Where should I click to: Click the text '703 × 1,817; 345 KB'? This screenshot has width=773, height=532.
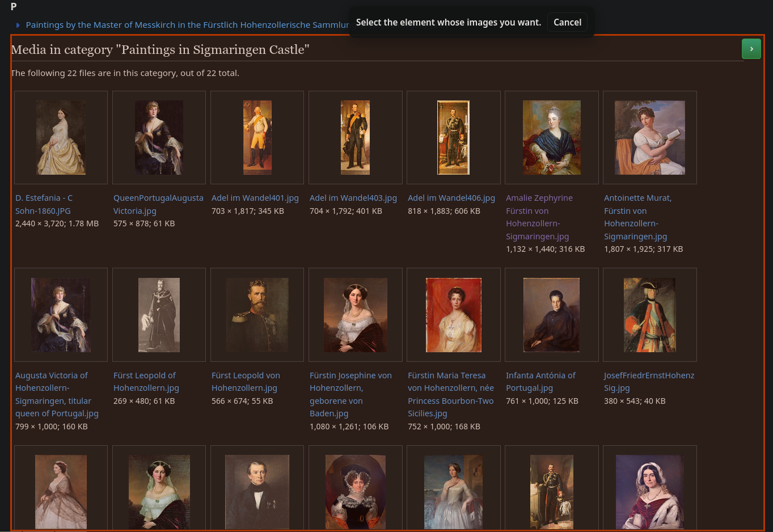point(248,211)
